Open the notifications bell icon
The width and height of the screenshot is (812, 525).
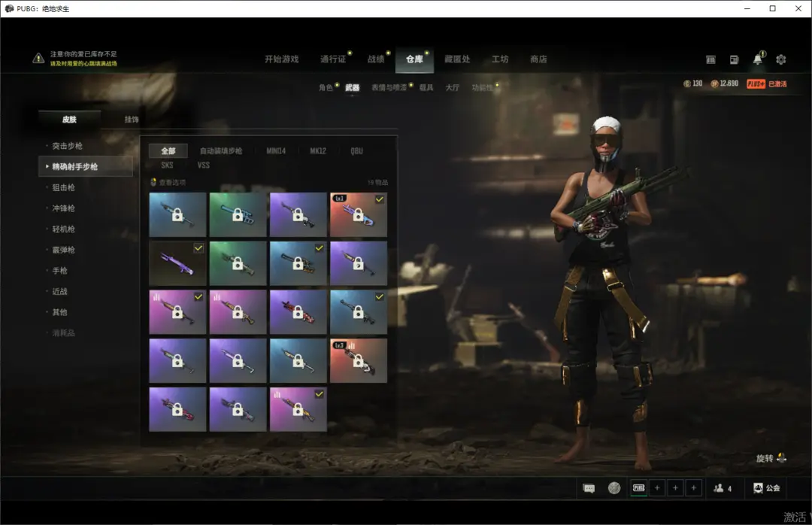point(758,59)
